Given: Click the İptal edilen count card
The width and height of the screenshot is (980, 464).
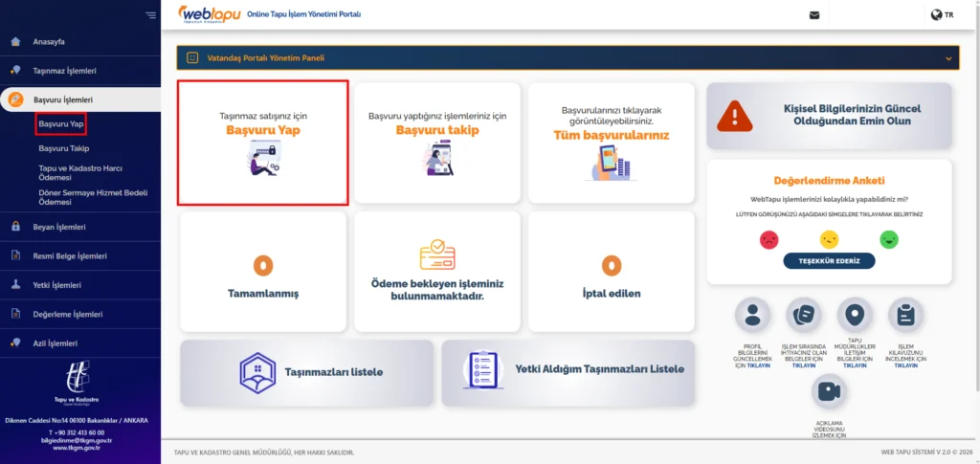Looking at the screenshot, I should coord(612,272).
